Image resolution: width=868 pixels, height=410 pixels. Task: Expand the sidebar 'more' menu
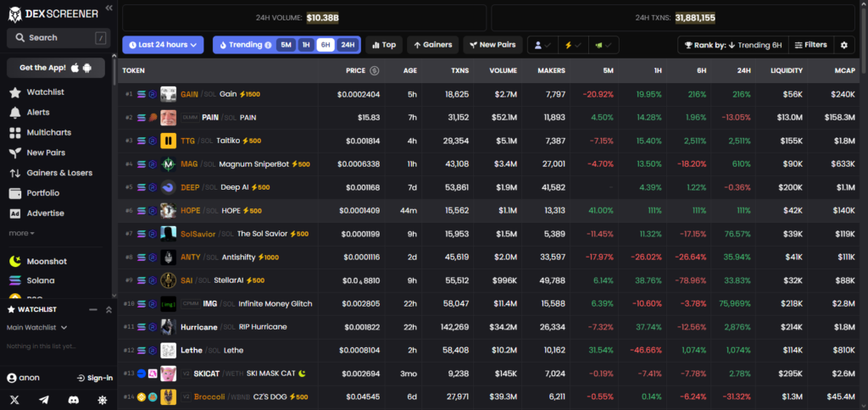(x=21, y=233)
